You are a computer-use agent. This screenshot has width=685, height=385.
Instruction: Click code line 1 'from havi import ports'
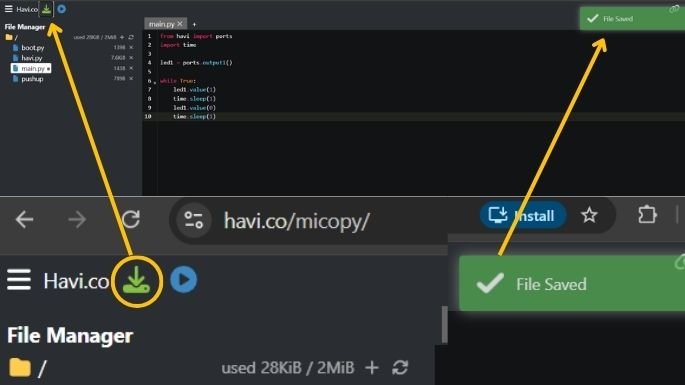pyautogui.click(x=196, y=36)
